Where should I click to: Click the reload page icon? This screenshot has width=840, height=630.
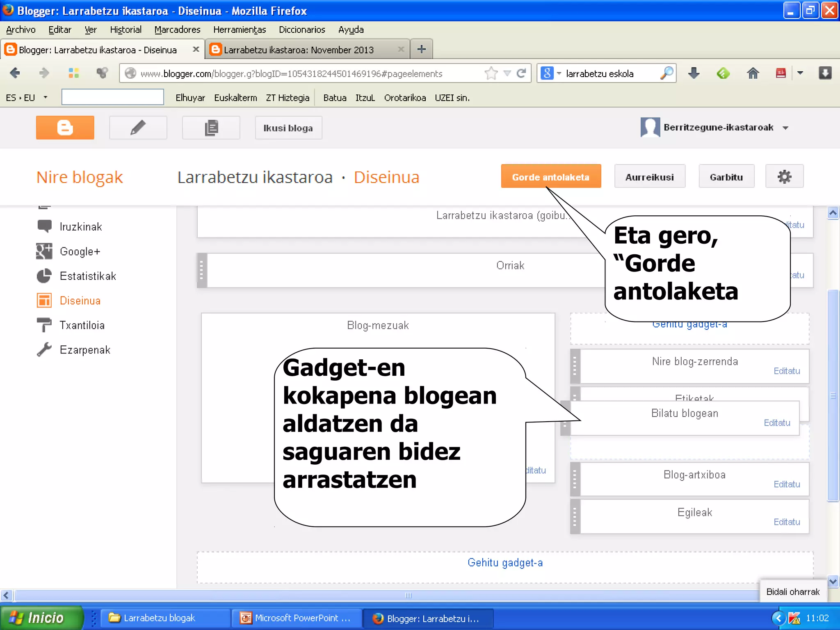(521, 73)
